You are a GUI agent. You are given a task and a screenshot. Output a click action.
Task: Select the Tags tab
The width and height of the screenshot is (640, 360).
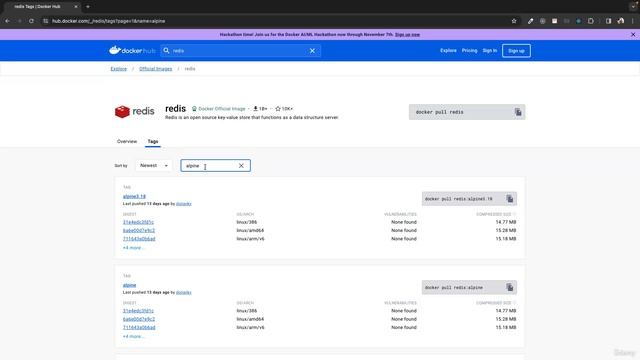[x=153, y=141]
